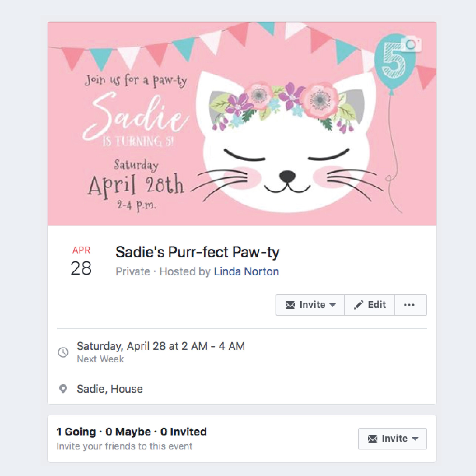Click the Invite your friends subtitle text

pyautogui.click(x=125, y=446)
